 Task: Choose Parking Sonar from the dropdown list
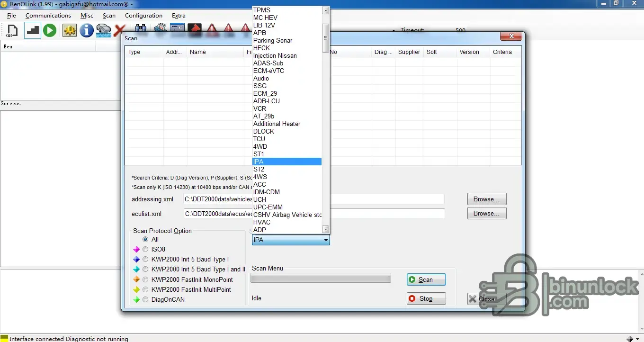(287, 40)
